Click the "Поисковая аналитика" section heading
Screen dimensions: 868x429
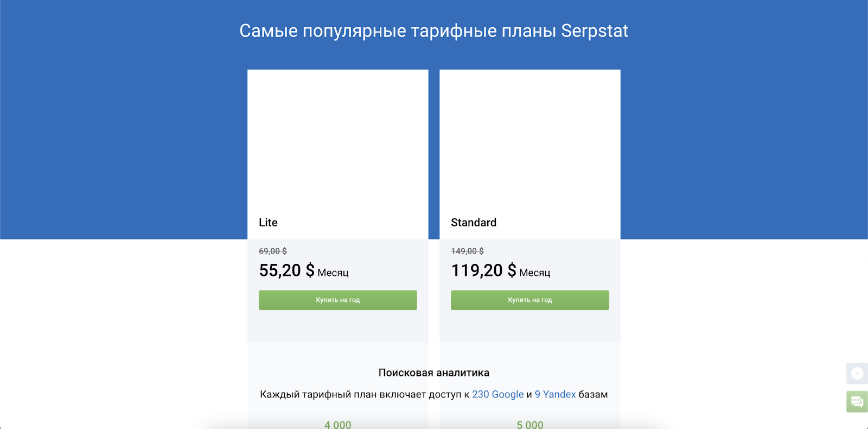[x=433, y=373]
